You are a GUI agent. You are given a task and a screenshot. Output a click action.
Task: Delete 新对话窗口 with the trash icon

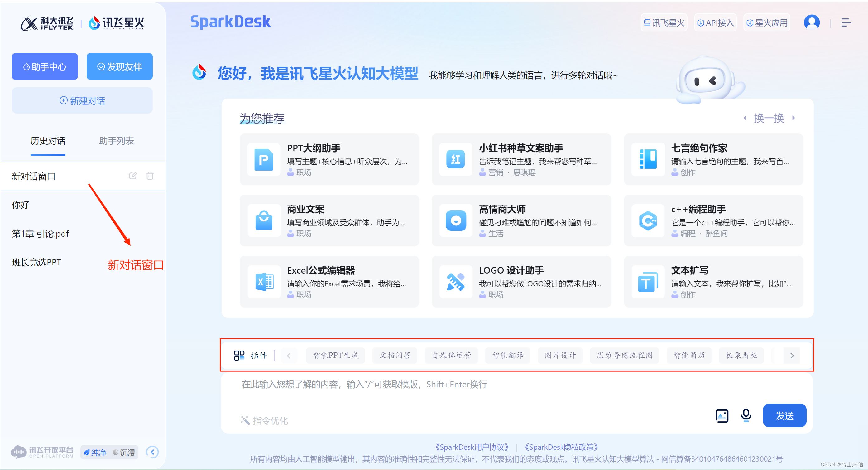coord(150,176)
